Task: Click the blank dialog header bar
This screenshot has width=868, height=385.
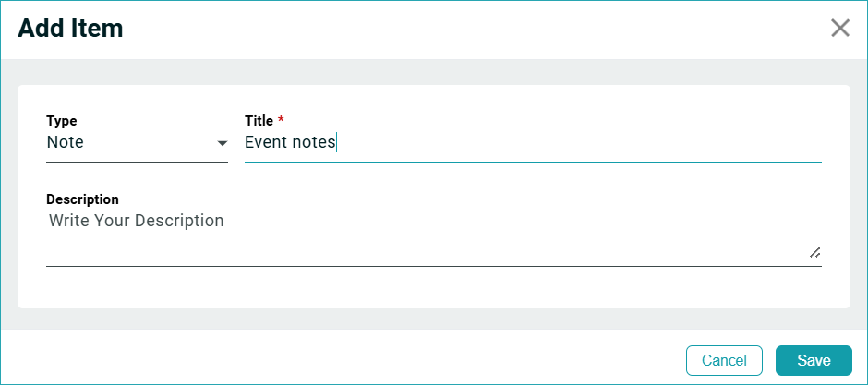Action: coord(462,29)
